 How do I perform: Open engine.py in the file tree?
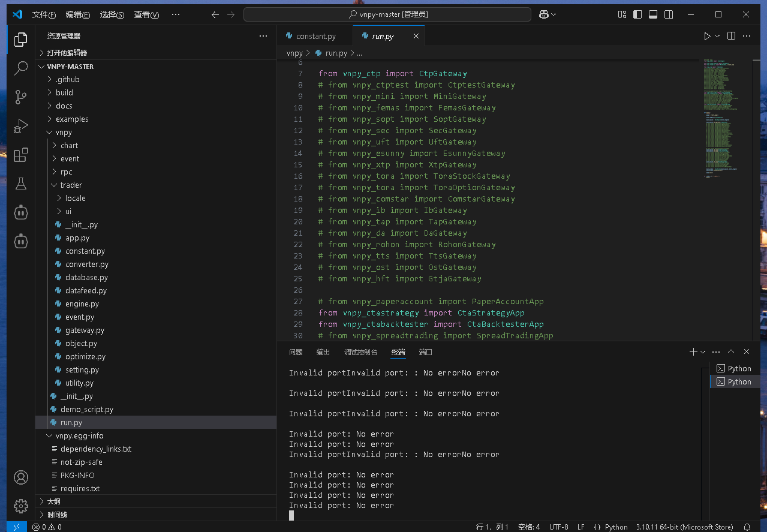[x=156, y=304]
